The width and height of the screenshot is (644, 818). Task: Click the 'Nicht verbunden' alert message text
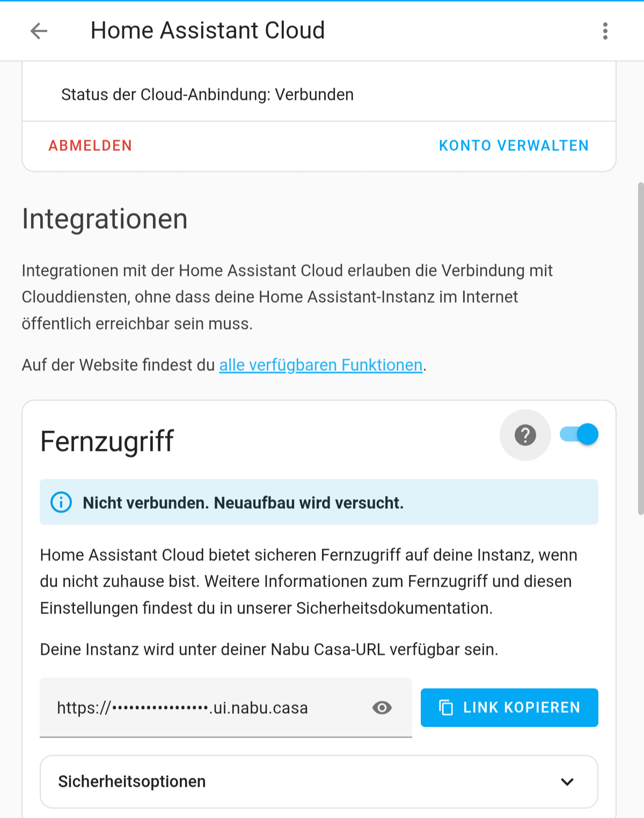click(x=243, y=503)
